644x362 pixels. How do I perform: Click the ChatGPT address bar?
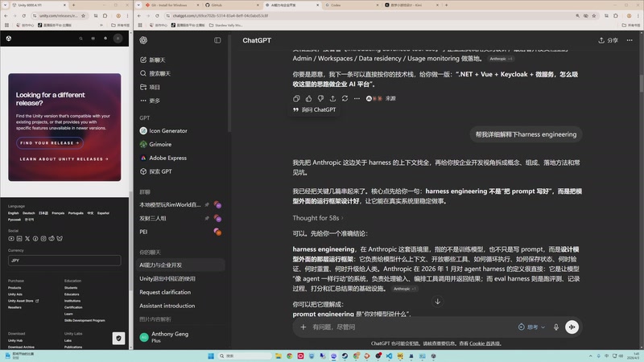click(369, 15)
